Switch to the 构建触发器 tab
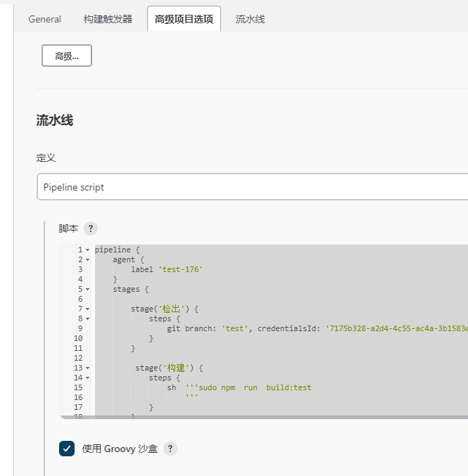This screenshot has height=476, width=468. click(108, 19)
